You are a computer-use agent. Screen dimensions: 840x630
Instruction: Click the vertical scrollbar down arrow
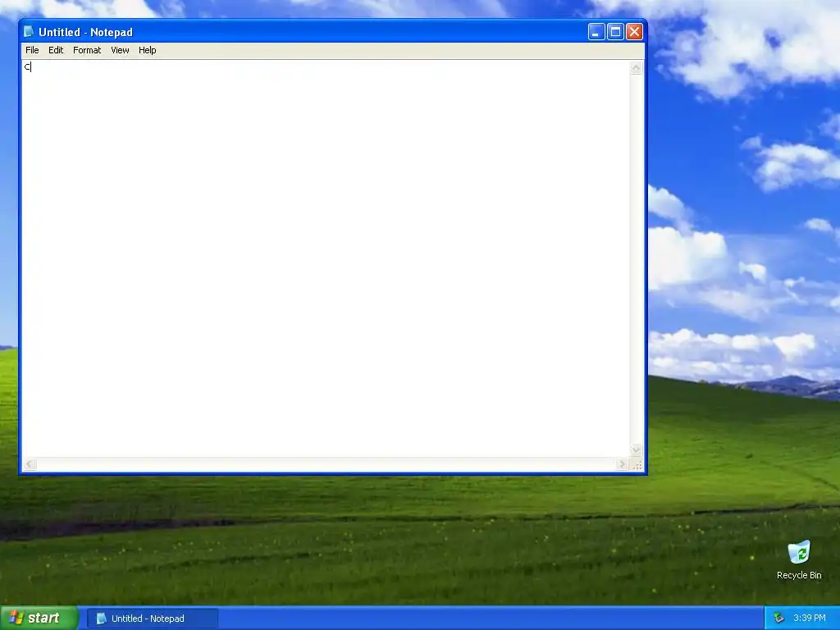point(636,450)
